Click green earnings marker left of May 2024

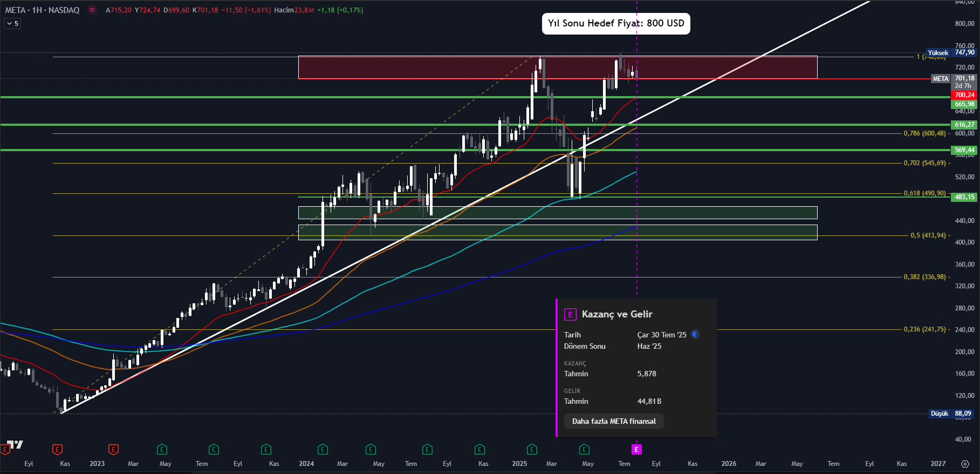(371, 449)
